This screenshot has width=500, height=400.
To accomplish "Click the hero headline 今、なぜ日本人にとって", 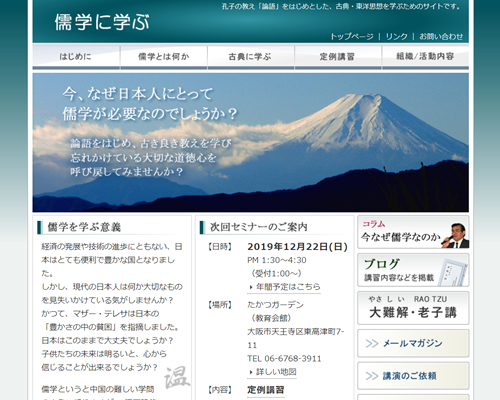I will click(138, 94).
